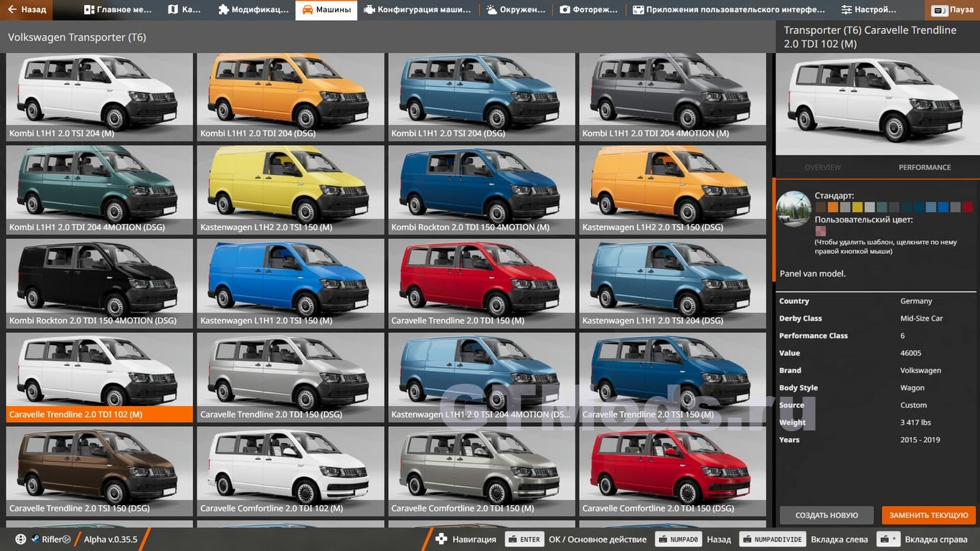Click the Weight 3 417 lbs entry
Viewport: 980px width, 551px height.
[x=877, y=423]
